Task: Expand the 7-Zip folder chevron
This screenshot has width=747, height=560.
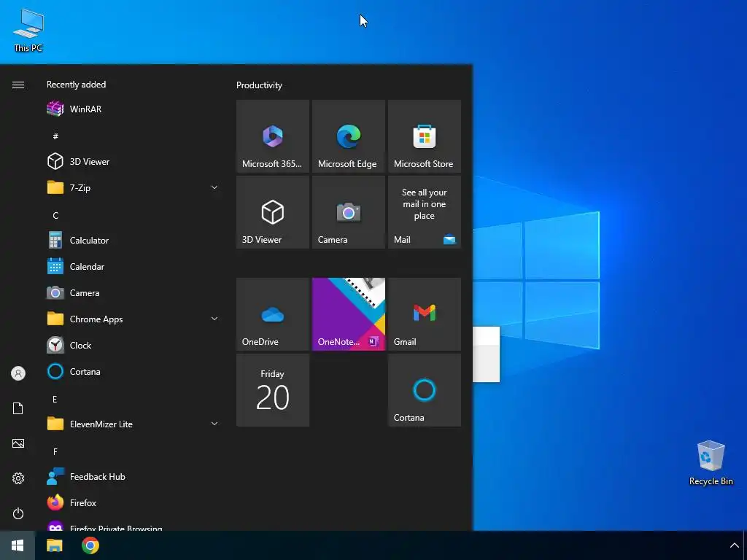Action: [x=214, y=187]
